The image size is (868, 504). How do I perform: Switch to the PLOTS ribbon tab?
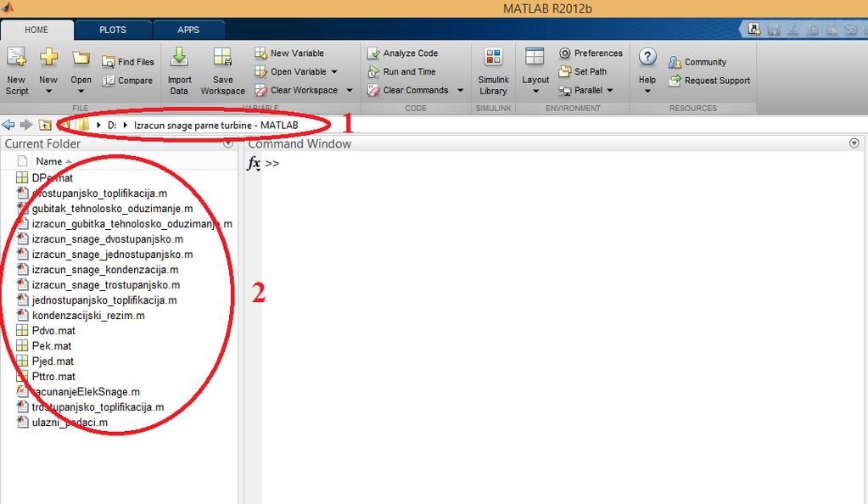tap(113, 30)
